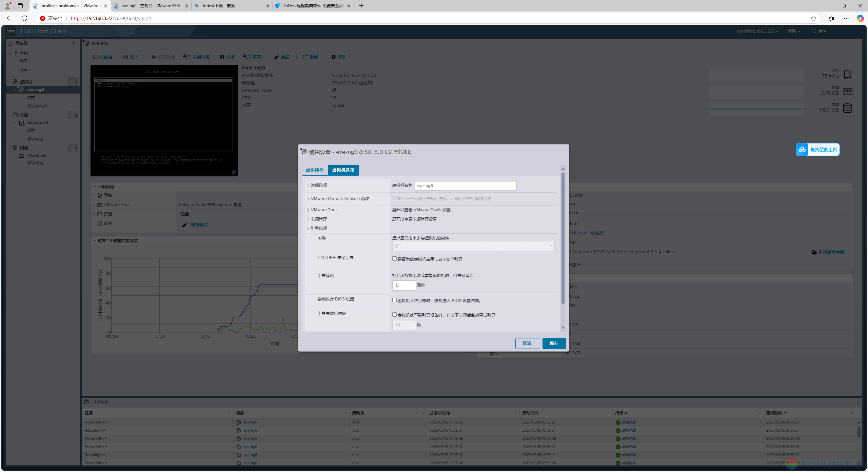Image resolution: width=868 pixels, height=472 pixels.
Task: Open the Monitor toolbar item
Action: 131,57
